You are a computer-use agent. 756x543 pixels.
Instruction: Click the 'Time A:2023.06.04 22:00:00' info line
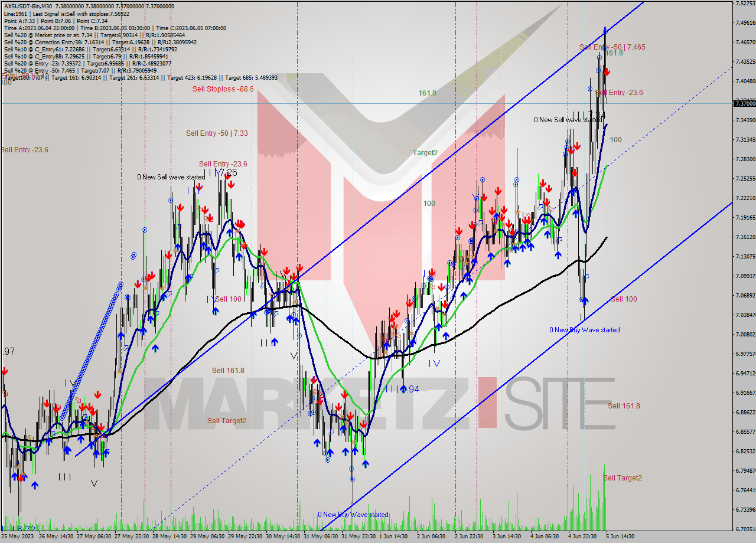tap(115, 28)
